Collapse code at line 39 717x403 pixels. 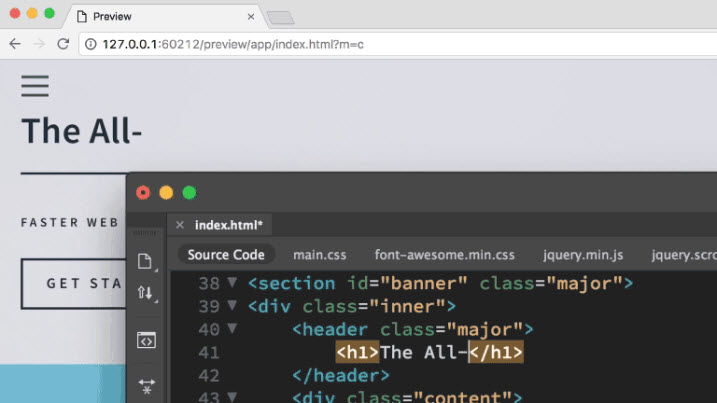pyautogui.click(x=232, y=305)
